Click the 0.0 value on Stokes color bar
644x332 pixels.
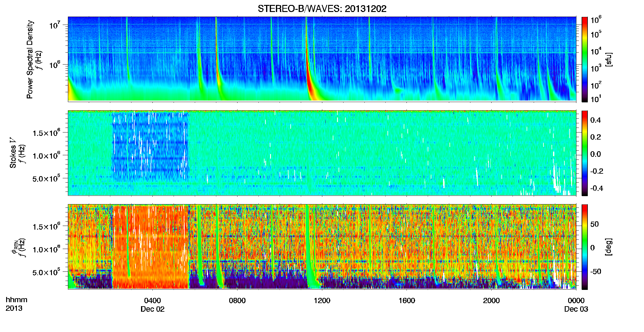click(595, 154)
